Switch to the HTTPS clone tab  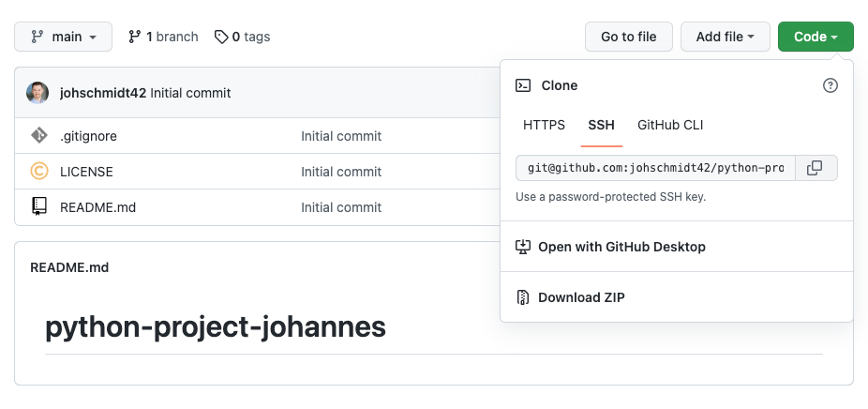pos(544,125)
